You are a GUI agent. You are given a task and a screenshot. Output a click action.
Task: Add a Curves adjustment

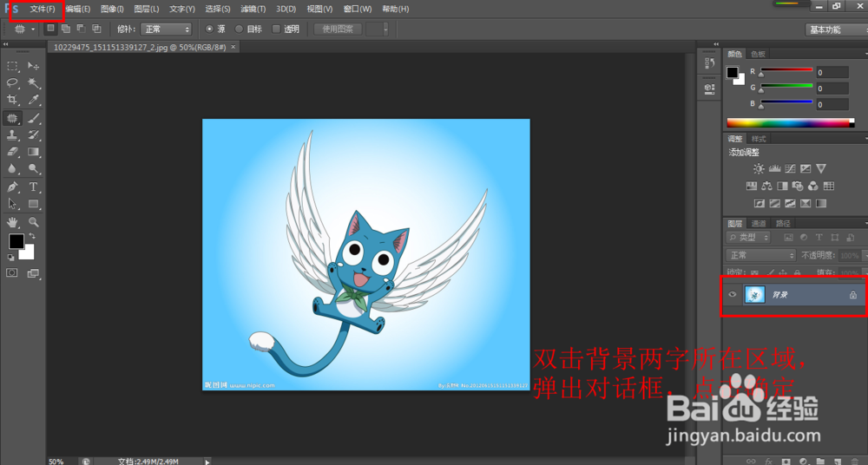(790, 169)
